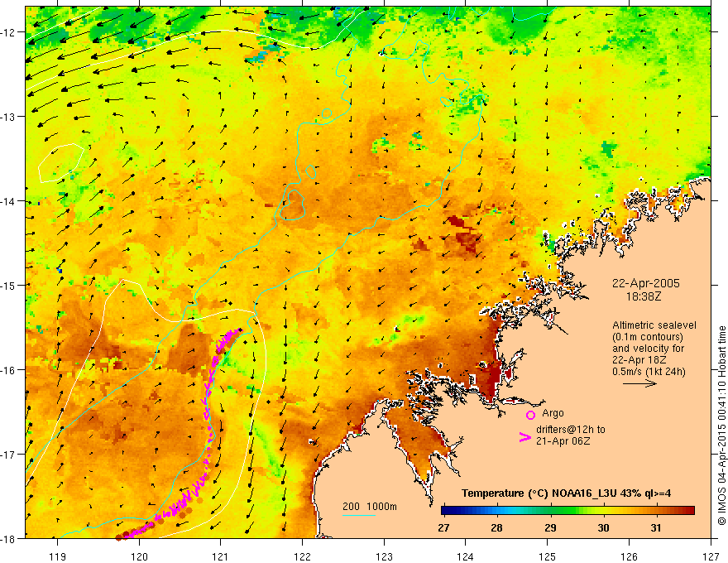Viewport: 728px width, 563px height.
Task: Click the '200 1000m' depth label
Action: (x=370, y=507)
